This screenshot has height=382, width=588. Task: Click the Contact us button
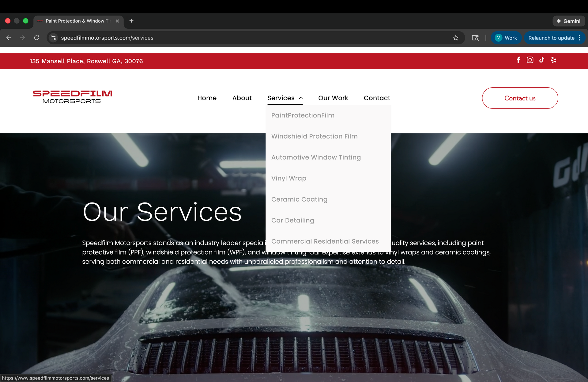520,98
